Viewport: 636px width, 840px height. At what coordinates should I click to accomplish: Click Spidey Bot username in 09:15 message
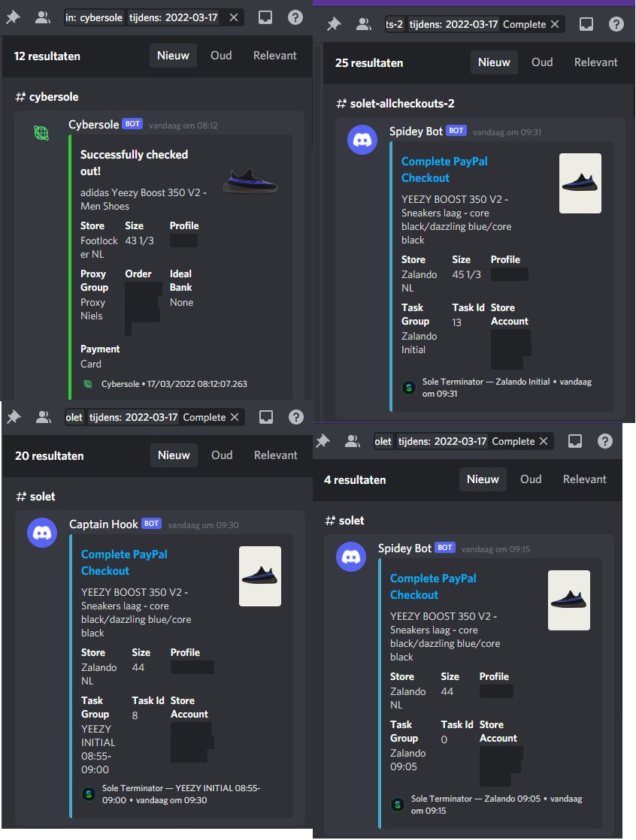tap(404, 548)
